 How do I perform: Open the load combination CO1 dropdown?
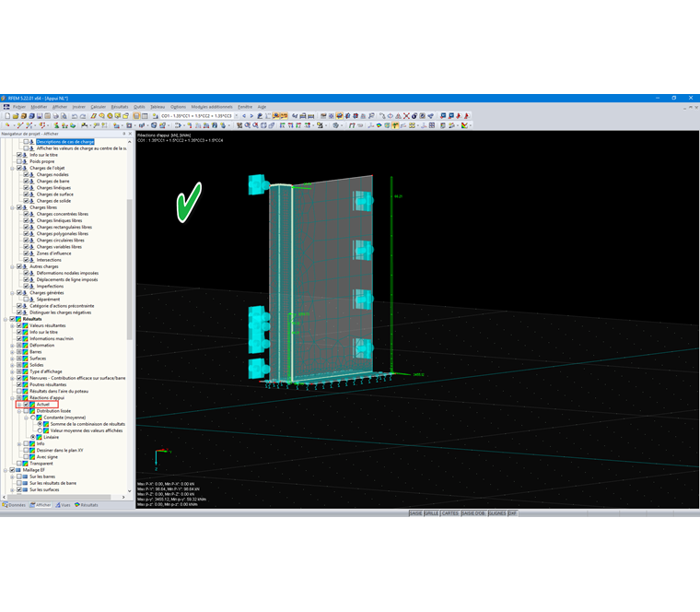tap(236, 116)
